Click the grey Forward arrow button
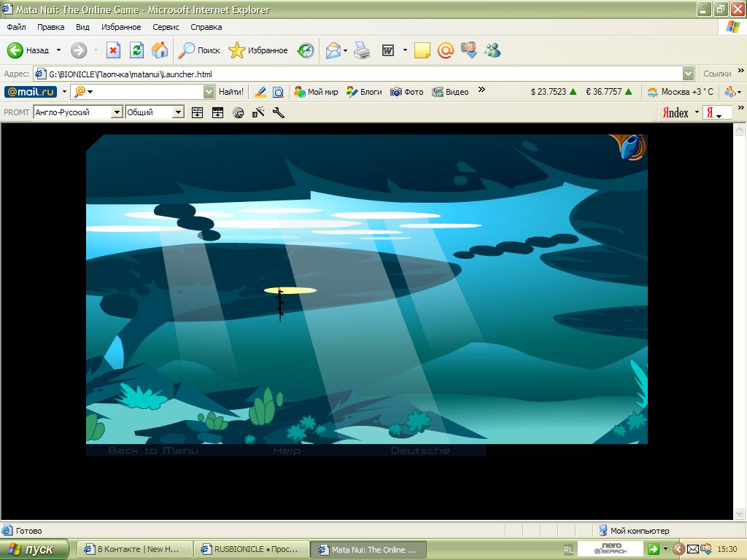The image size is (747, 560). [79, 50]
